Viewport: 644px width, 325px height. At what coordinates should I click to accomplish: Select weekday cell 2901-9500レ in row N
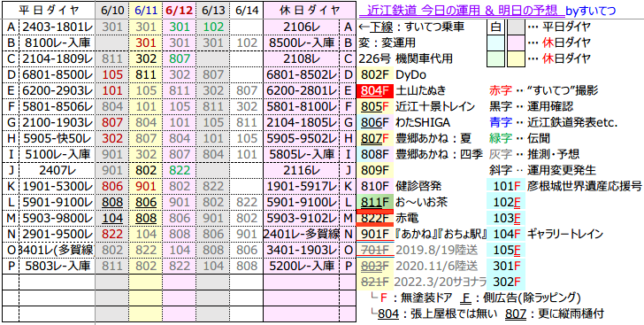(57, 234)
